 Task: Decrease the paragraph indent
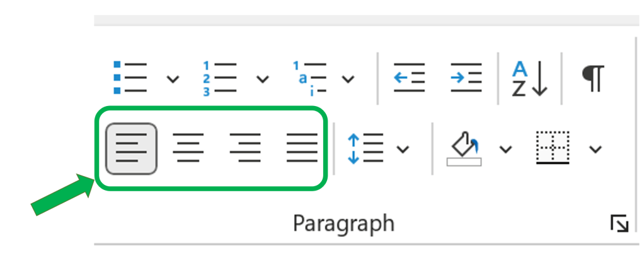point(409,78)
